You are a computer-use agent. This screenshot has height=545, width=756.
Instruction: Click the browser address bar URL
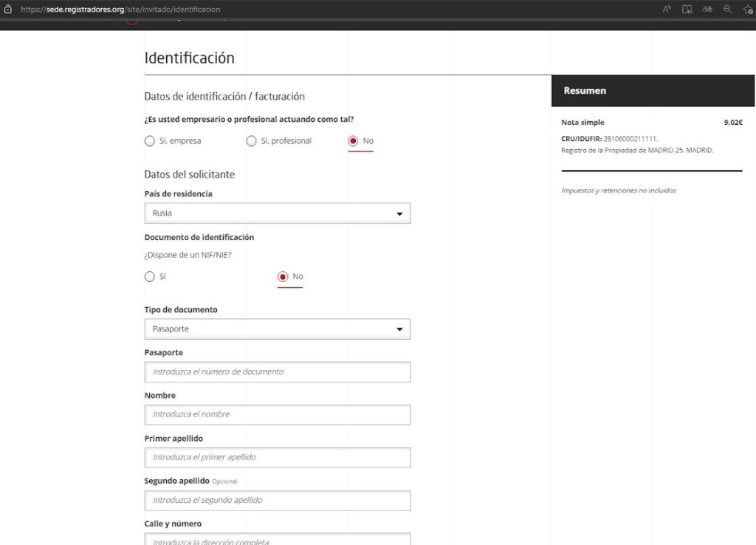click(120, 10)
